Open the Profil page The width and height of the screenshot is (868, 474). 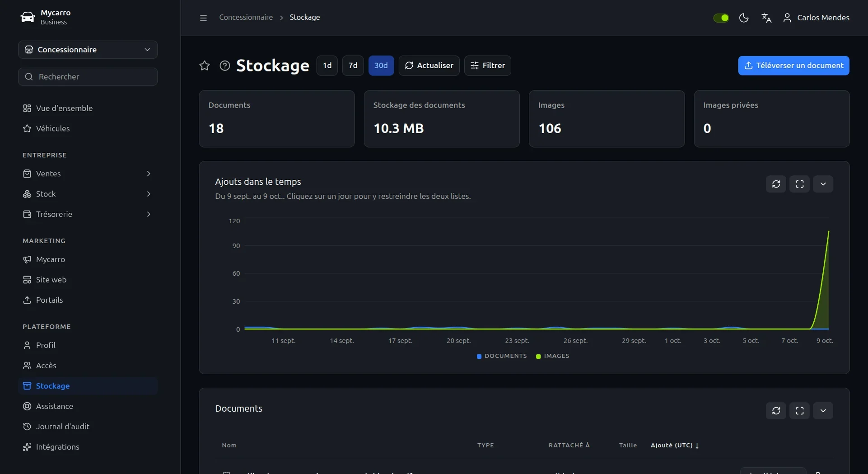pos(88,345)
